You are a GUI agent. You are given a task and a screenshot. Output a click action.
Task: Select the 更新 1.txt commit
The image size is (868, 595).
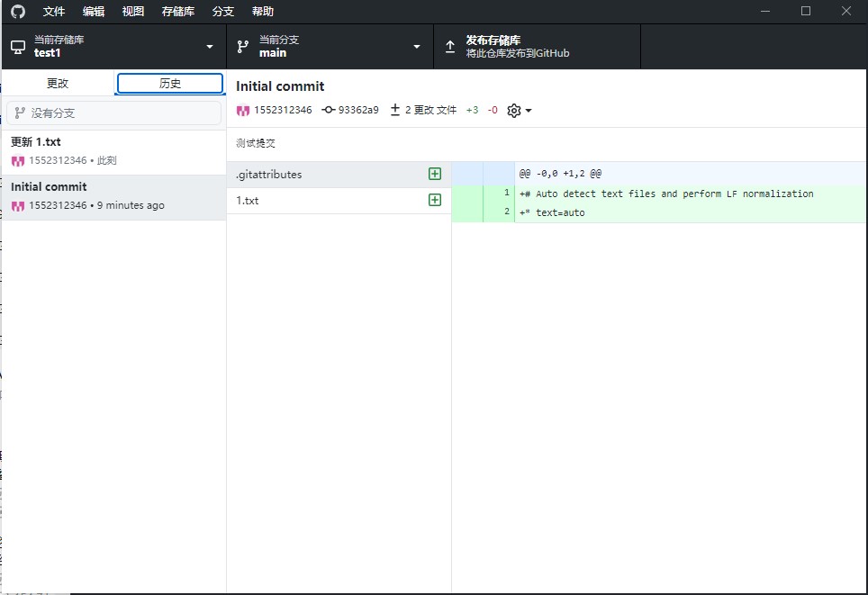coord(113,151)
